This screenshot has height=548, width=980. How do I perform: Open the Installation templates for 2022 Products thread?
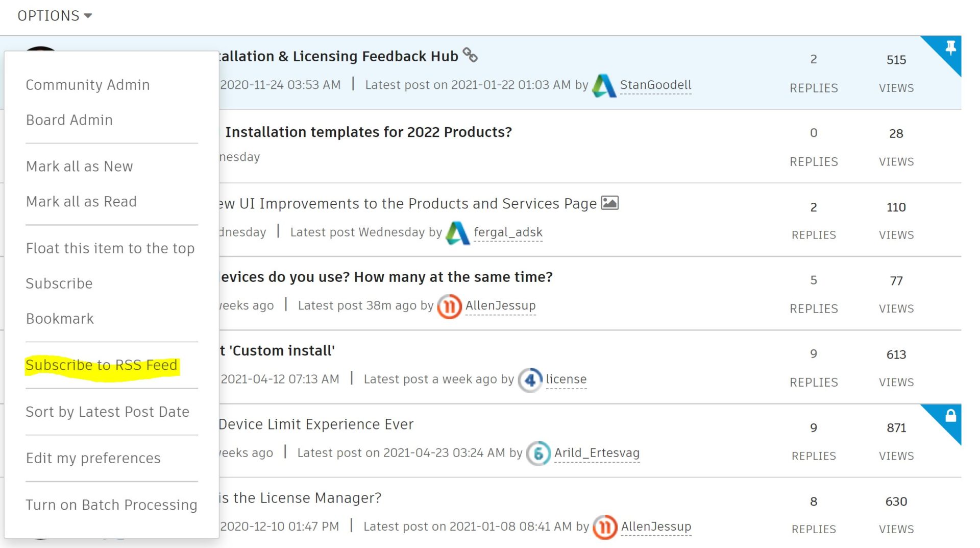(x=369, y=132)
